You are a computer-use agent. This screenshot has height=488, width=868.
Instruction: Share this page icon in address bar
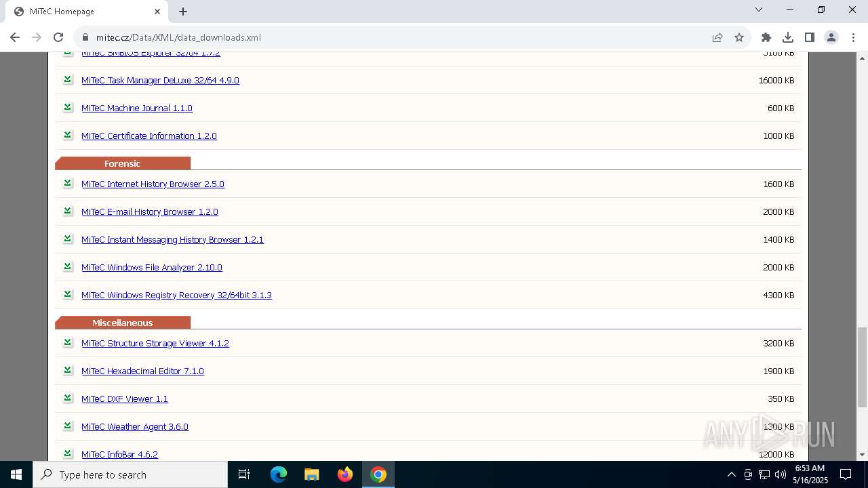click(x=717, y=37)
